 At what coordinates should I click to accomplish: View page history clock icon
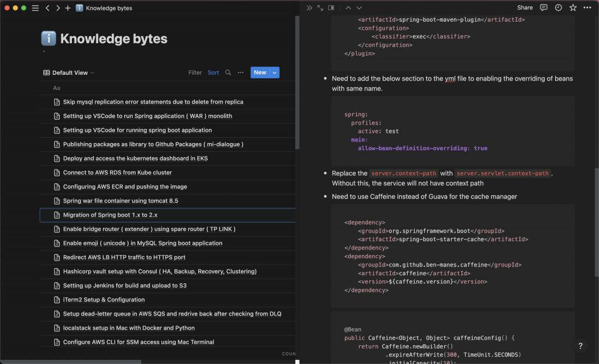pyautogui.click(x=558, y=8)
